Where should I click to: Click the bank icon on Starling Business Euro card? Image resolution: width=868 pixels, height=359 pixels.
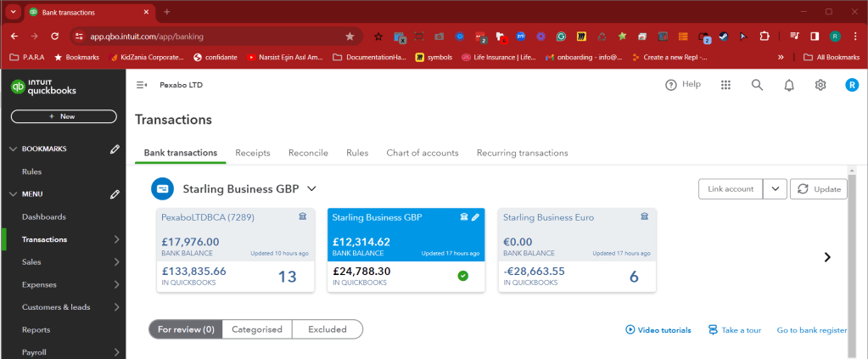coord(644,216)
